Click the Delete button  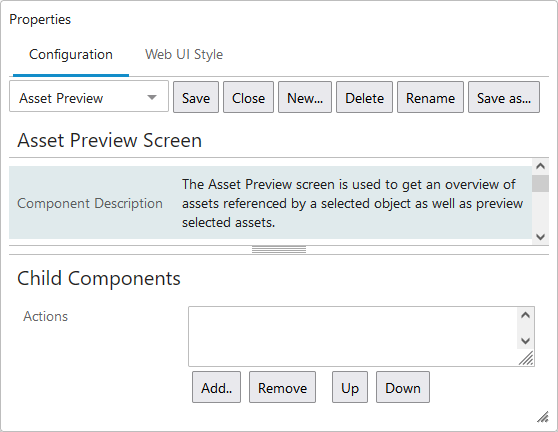click(x=364, y=97)
